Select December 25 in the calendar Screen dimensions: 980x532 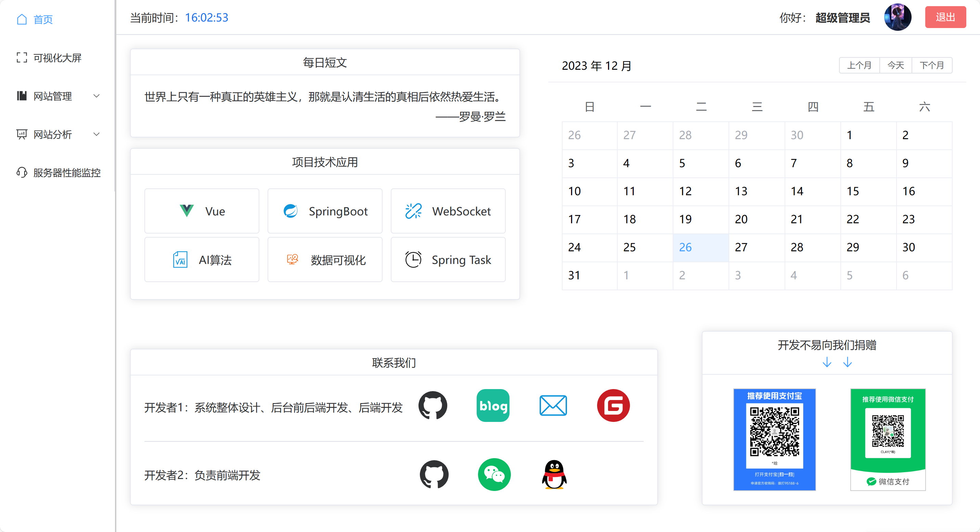(645, 248)
